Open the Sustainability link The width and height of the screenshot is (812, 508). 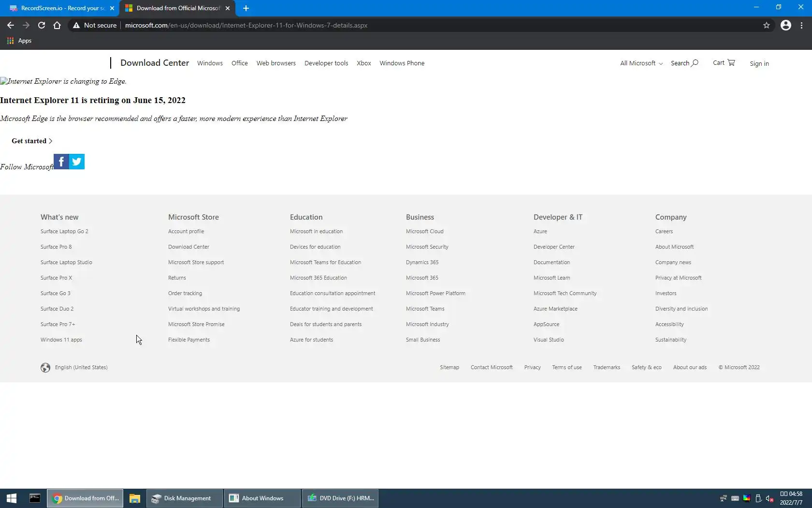tap(671, 340)
